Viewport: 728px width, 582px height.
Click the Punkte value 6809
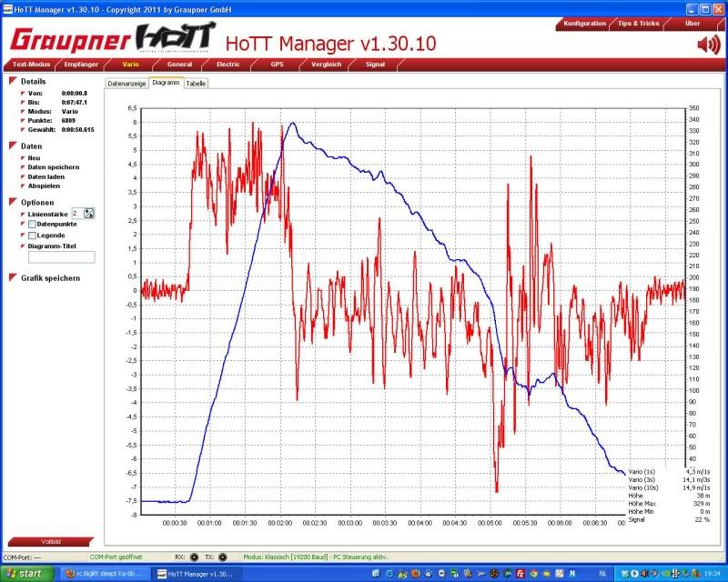click(68, 121)
